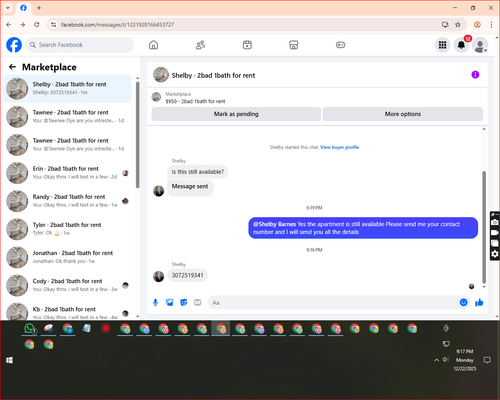The width and height of the screenshot is (500, 400).
Task: Open Chrome profile avatar
Action: [477, 24]
